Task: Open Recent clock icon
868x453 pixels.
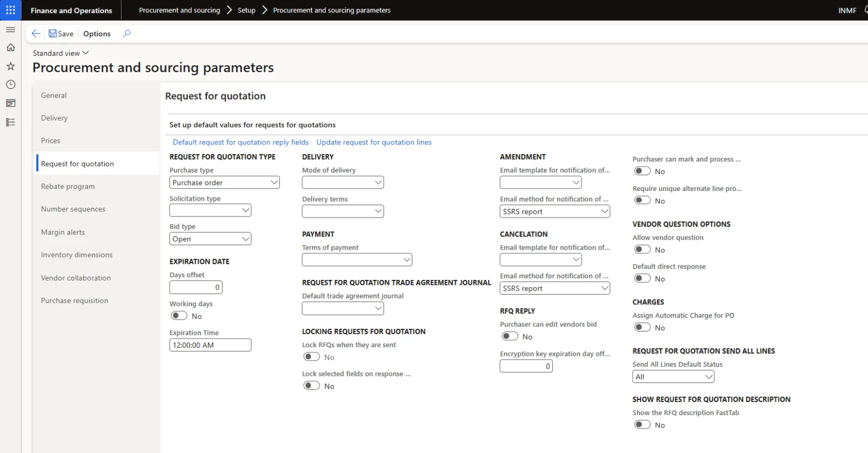Action: (x=10, y=85)
